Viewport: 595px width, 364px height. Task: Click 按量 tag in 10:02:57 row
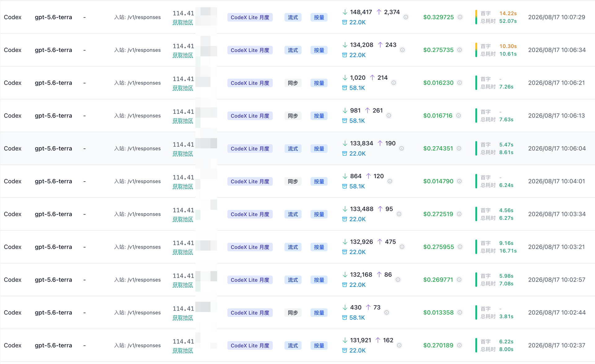click(319, 280)
